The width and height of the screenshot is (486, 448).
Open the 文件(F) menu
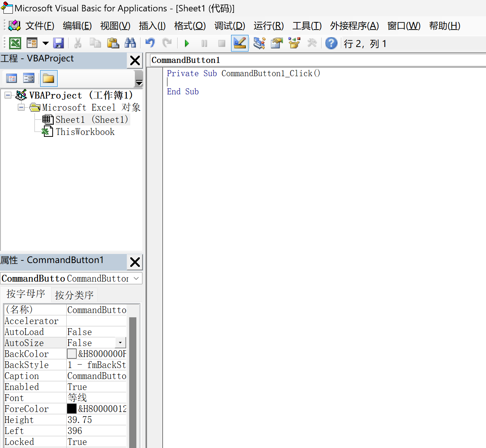click(x=40, y=26)
